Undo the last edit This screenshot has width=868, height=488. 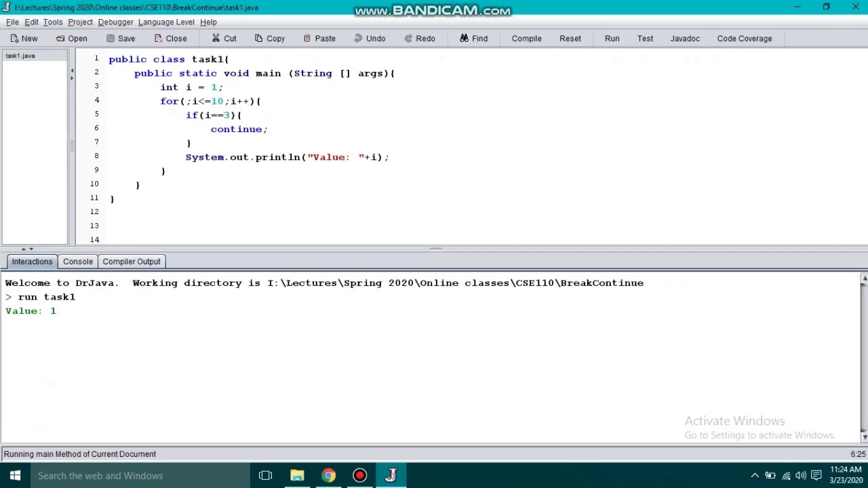pos(370,39)
